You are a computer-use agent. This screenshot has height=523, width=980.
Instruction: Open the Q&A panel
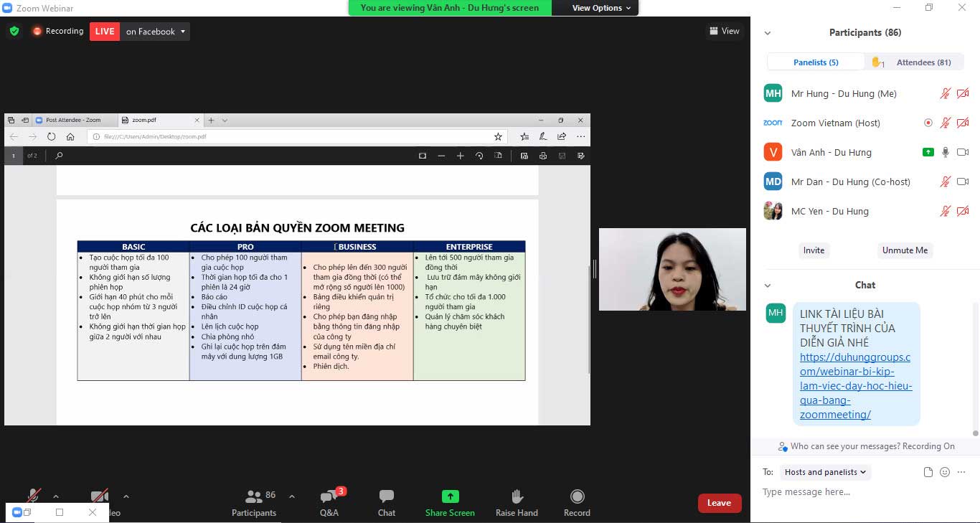[329, 501]
